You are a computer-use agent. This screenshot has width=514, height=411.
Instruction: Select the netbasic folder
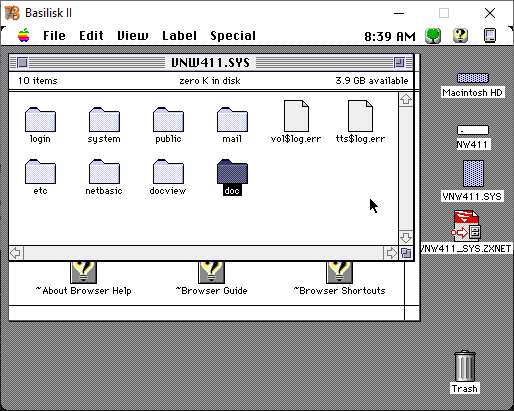[104, 171]
